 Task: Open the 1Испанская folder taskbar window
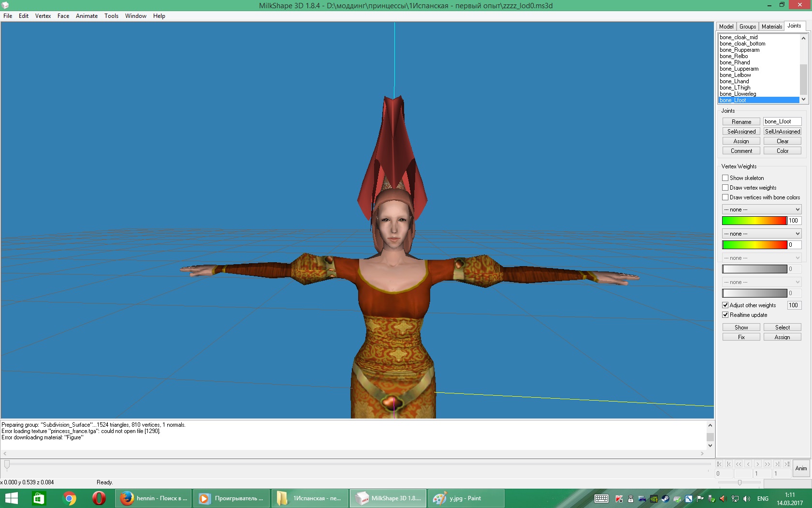coord(310,498)
